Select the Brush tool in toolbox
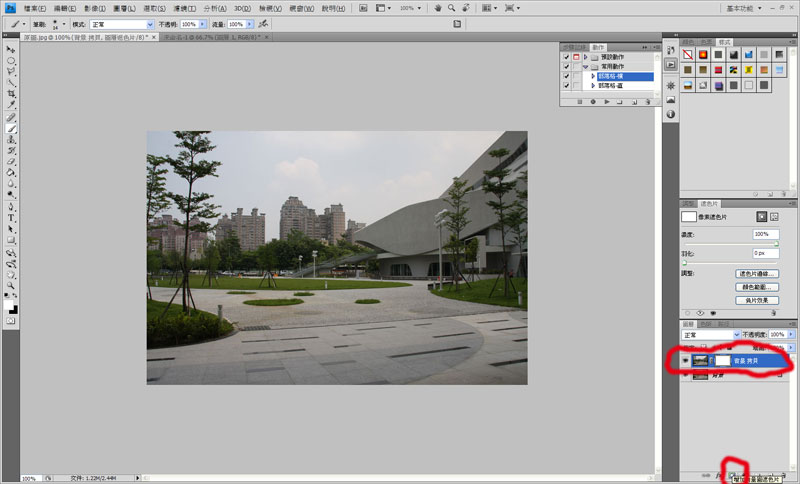Image resolution: width=800 pixels, height=484 pixels. (x=11, y=128)
